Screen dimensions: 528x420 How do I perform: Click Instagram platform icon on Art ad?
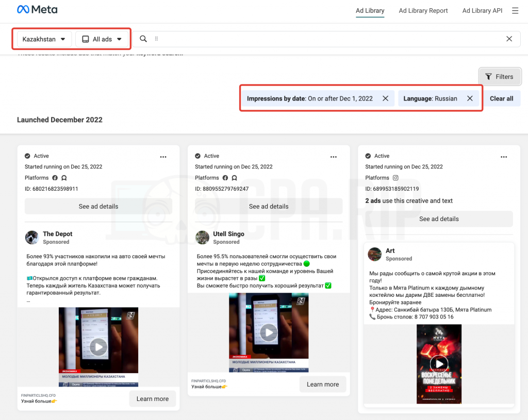[395, 178]
